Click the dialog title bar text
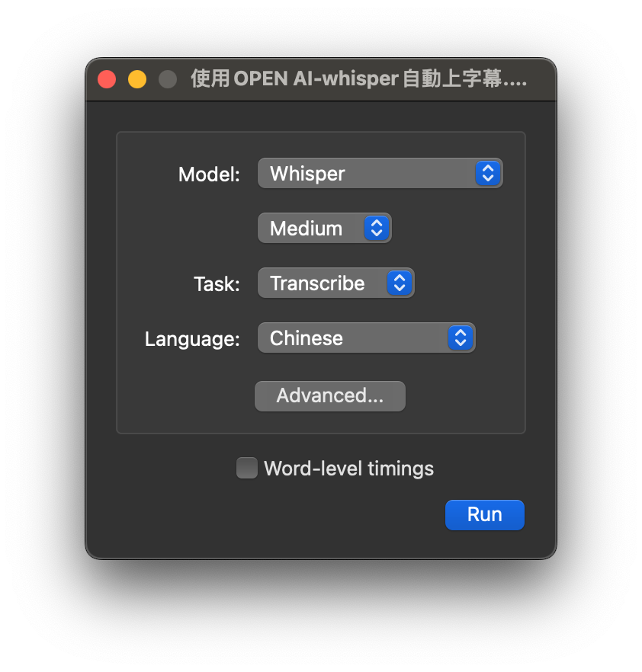The image size is (642, 672). point(358,78)
